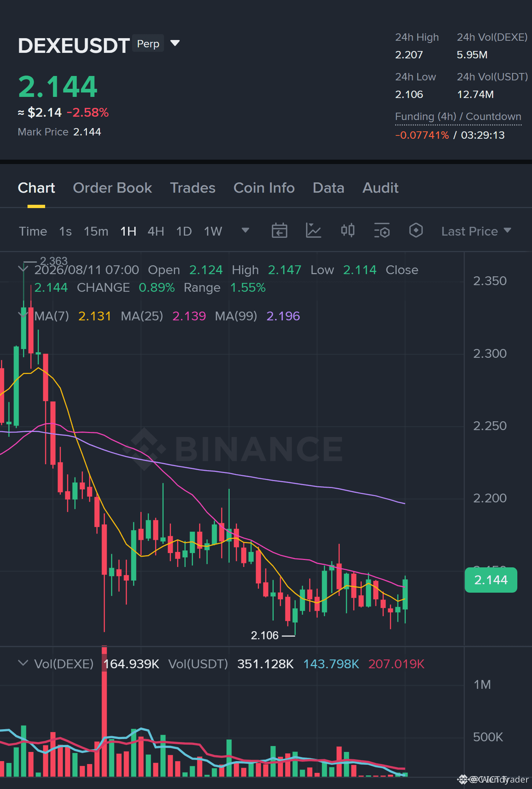Tap the -2.58% price change
The height and width of the screenshot is (789, 532).
pos(88,112)
